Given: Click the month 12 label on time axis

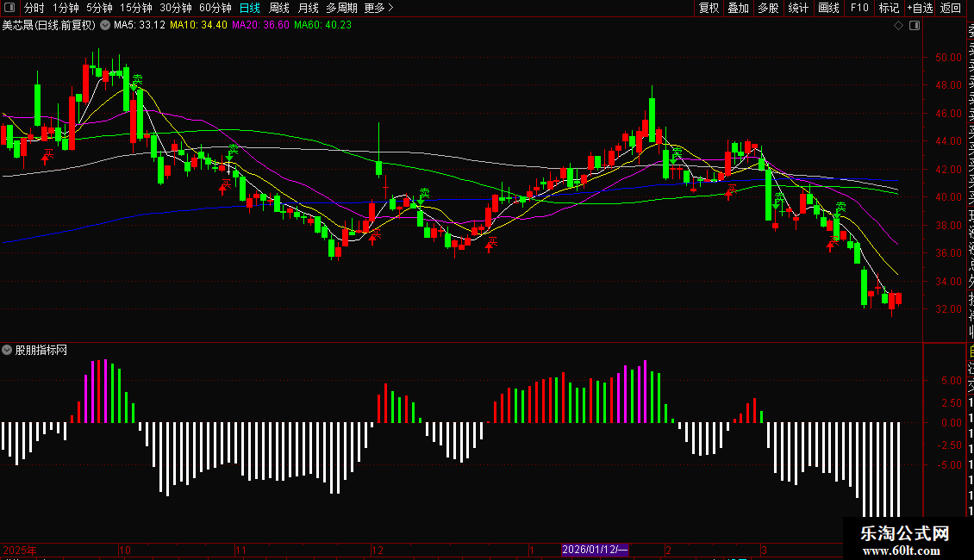Looking at the screenshot, I should [377, 550].
